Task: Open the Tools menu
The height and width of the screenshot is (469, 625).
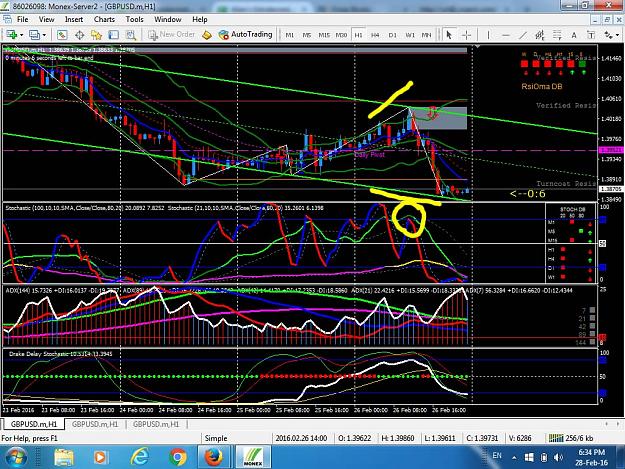Action: [134, 19]
